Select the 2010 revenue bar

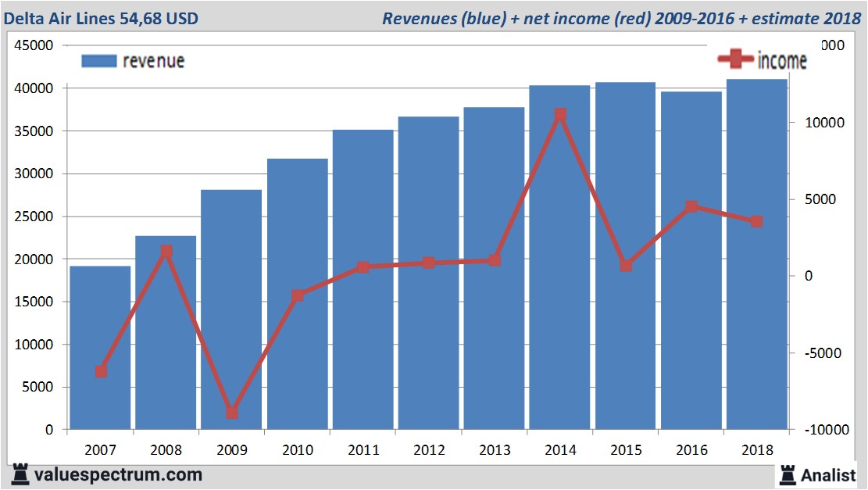297,294
